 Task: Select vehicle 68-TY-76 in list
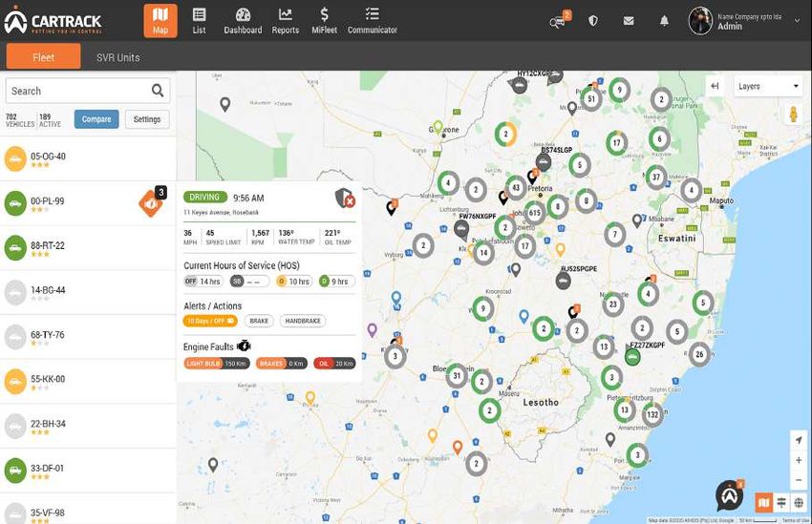(x=88, y=337)
